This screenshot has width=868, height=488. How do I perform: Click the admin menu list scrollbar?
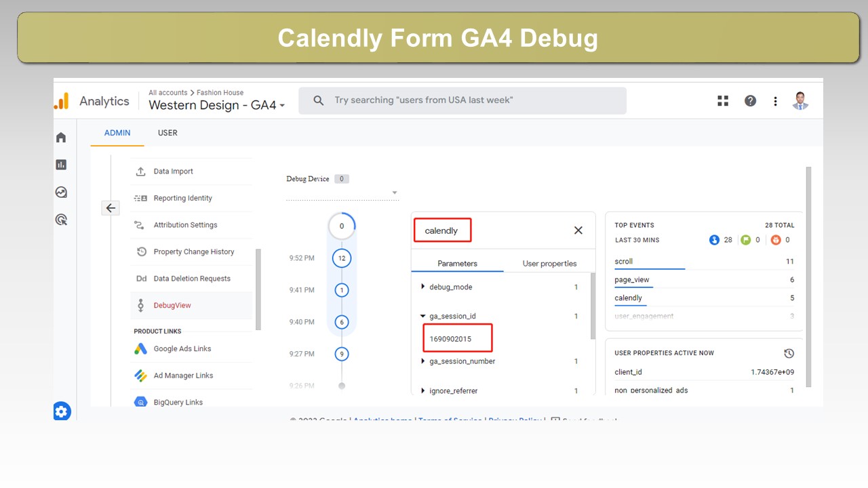[x=258, y=289]
